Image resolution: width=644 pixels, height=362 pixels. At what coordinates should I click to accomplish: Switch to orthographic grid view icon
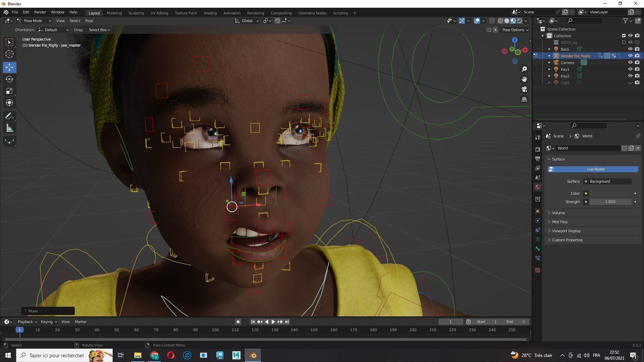pos(524,100)
